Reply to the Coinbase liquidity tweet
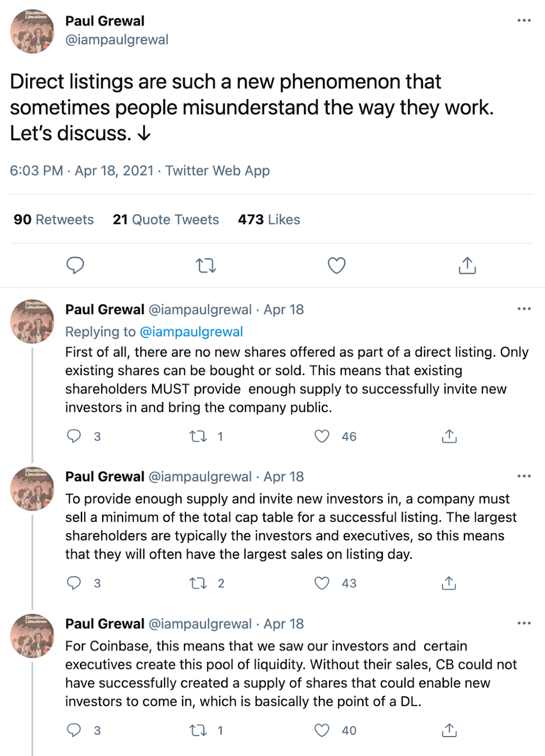This screenshot has height=756, width=545. 74,730
